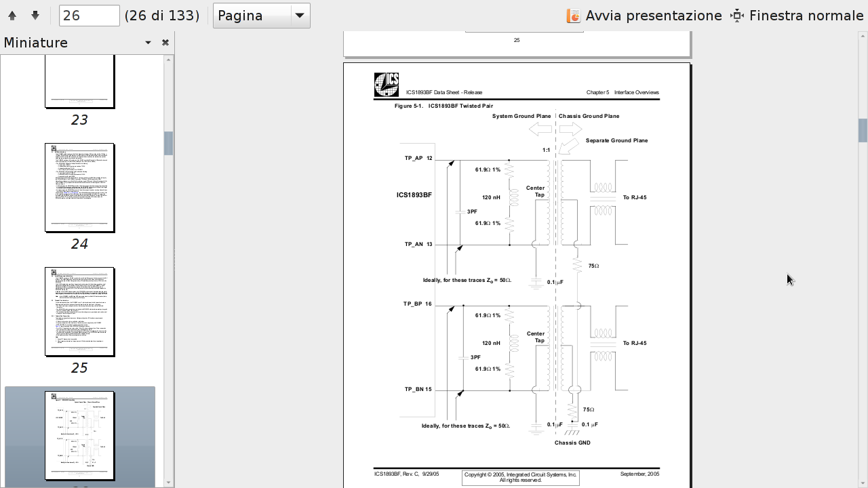This screenshot has height=488, width=868.
Task: Click 'TP_BN 15' pin label
Action: tap(418, 389)
